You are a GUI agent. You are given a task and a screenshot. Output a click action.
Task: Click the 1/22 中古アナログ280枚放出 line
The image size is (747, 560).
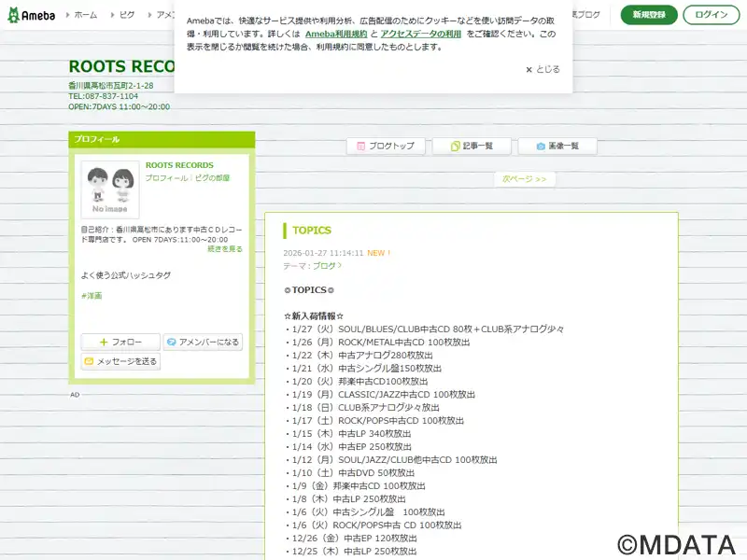click(x=359, y=356)
